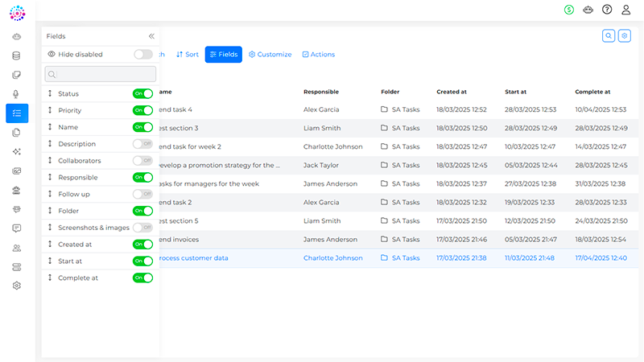
Task: Open the bot agent icon in sidebar
Action: pos(16,191)
